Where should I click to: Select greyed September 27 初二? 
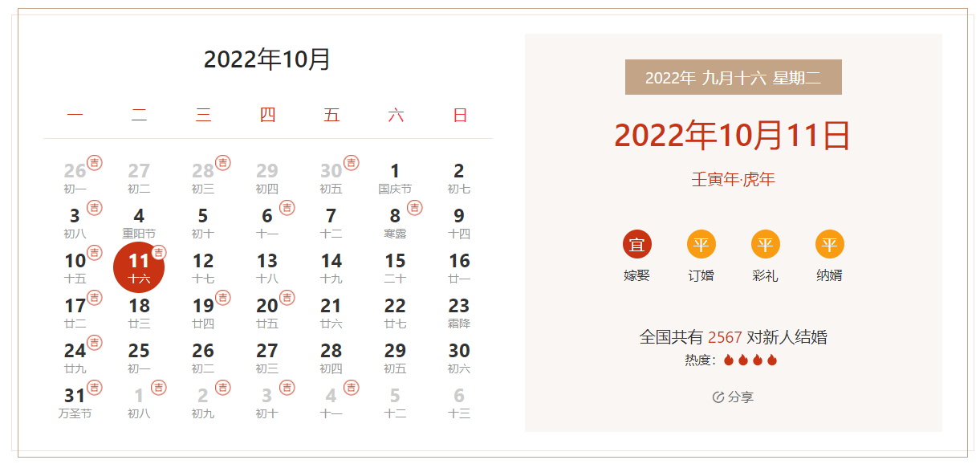139,178
